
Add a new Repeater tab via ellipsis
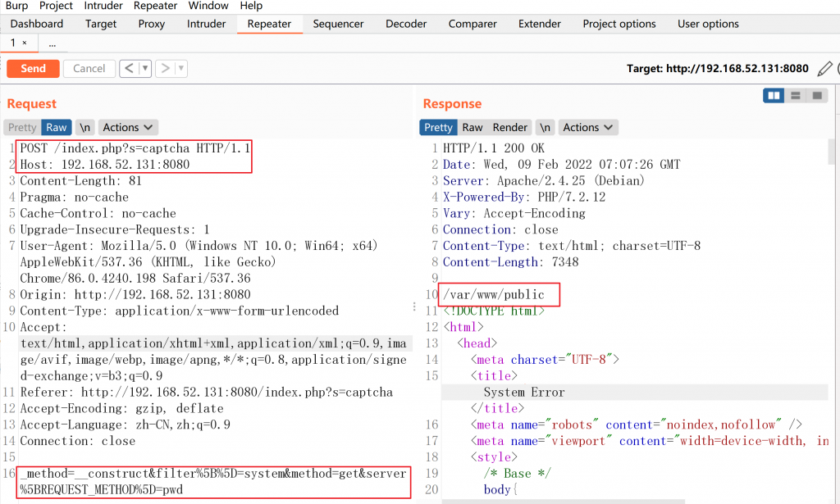coord(52,44)
